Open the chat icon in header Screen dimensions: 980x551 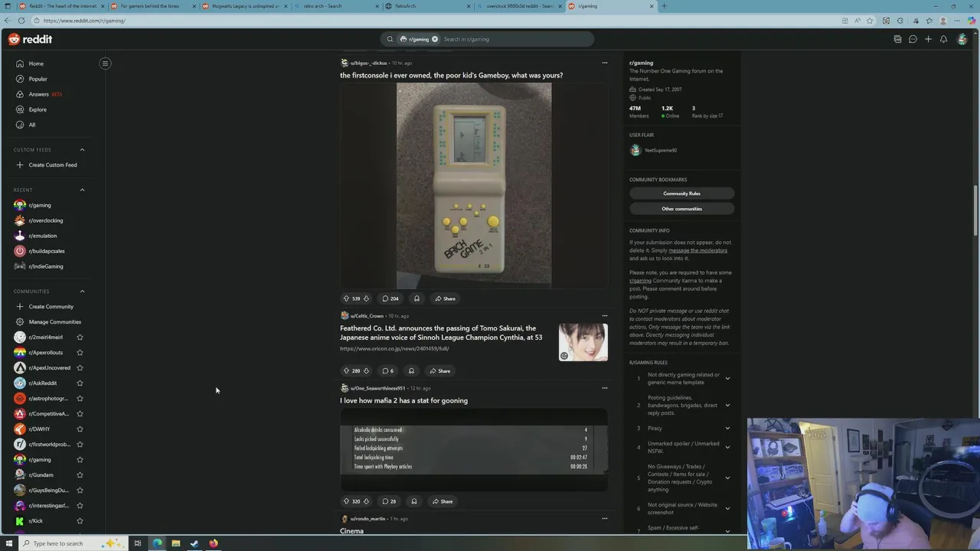913,39
